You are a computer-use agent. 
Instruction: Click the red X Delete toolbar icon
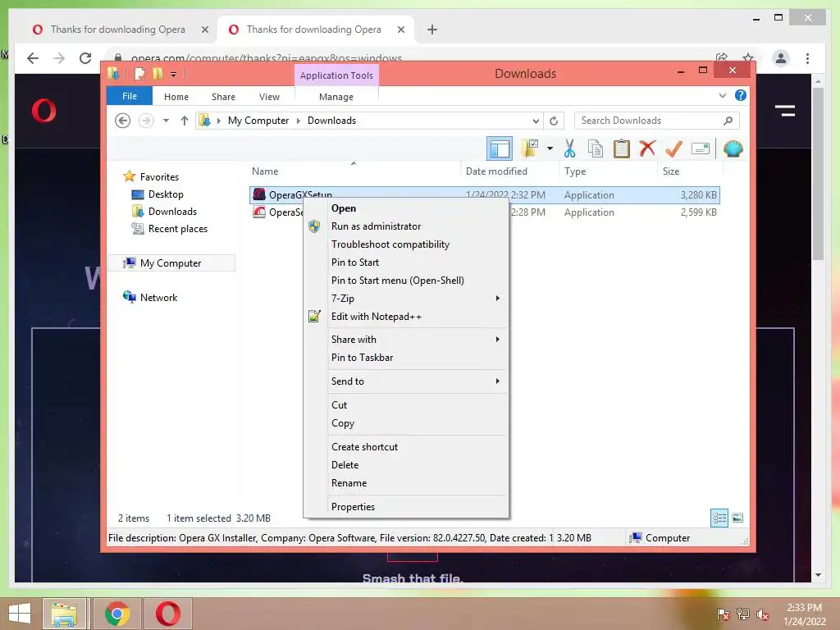(x=648, y=148)
